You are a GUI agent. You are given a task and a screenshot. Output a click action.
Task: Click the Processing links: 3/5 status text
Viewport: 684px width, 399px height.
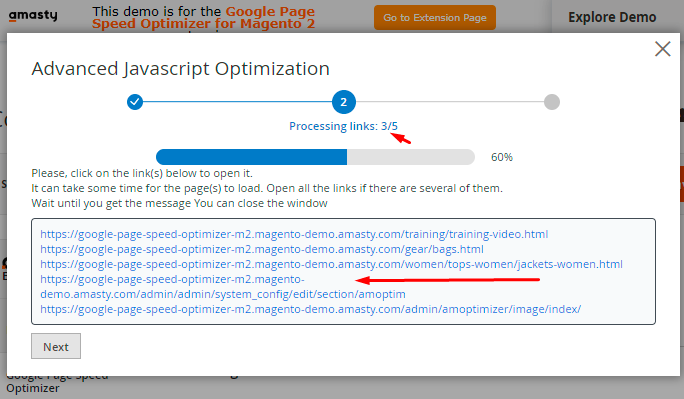pyautogui.click(x=343, y=126)
